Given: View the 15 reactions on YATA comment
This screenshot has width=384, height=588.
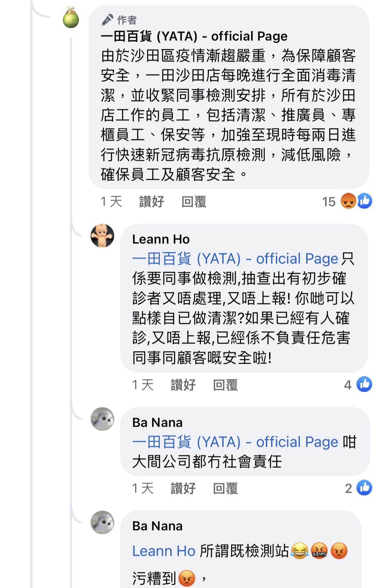Looking at the screenshot, I should (x=329, y=202).
